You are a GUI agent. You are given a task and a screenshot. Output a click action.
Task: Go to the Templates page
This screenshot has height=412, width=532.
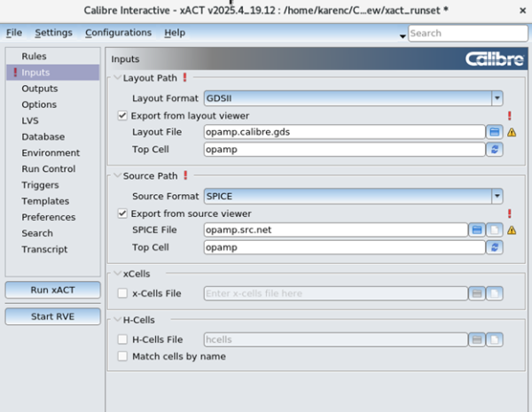53,201
